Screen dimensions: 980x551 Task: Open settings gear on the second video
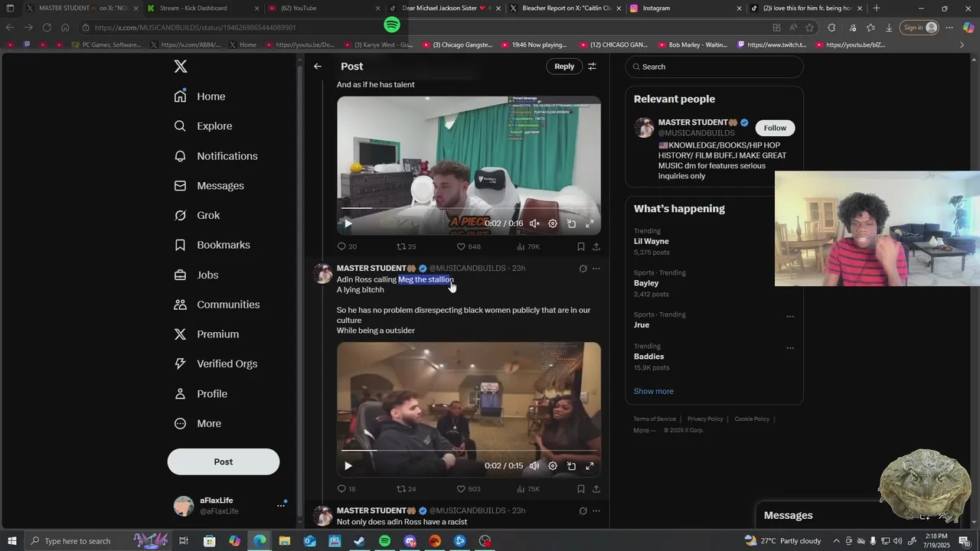tap(553, 465)
